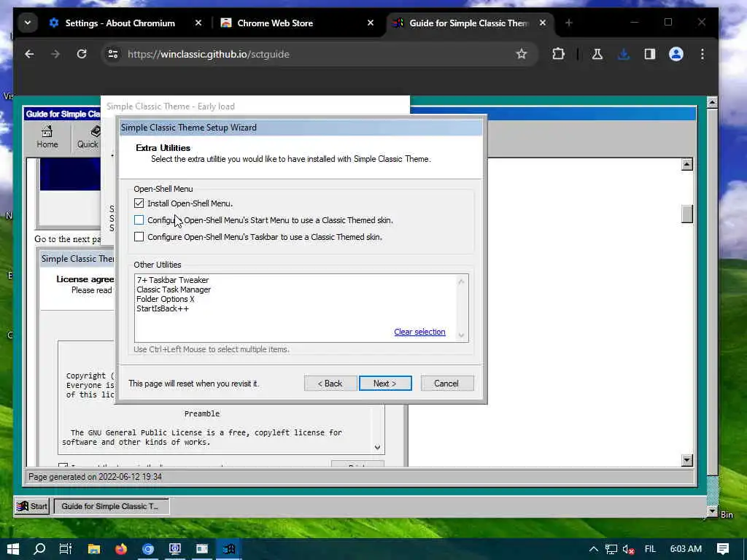Viewport: 747px width, 560px height.
Task: Open site information icon in address bar
Action: tap(113, 54)
